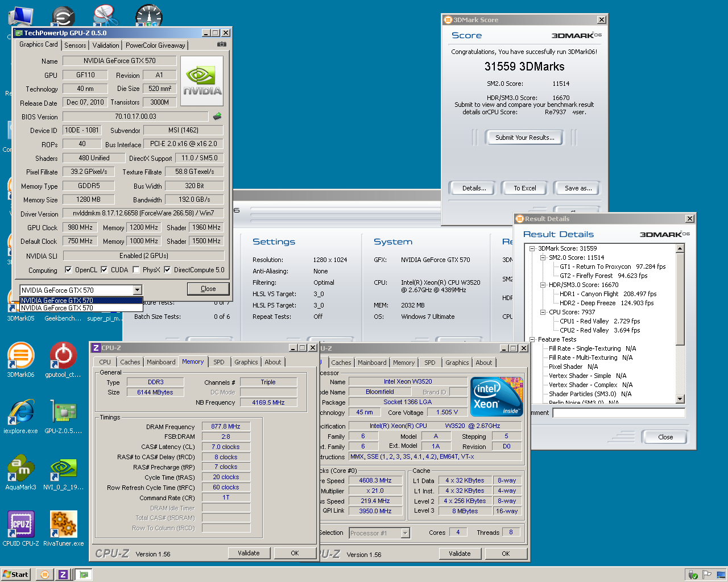Switch to the Sensors tab in GPU-Z
Screen dimensions: 728x582
coord(75,45)
